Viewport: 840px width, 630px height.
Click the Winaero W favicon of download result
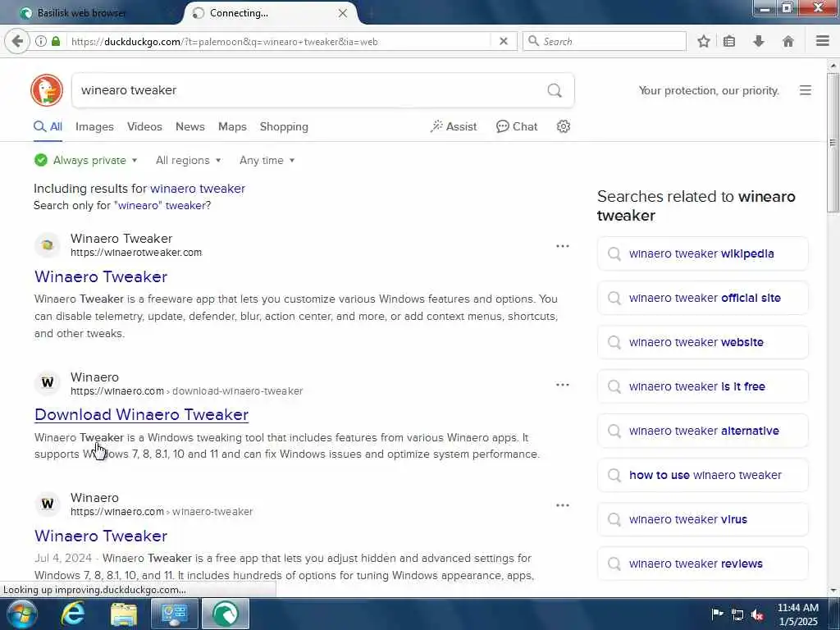tap(48, 382)
